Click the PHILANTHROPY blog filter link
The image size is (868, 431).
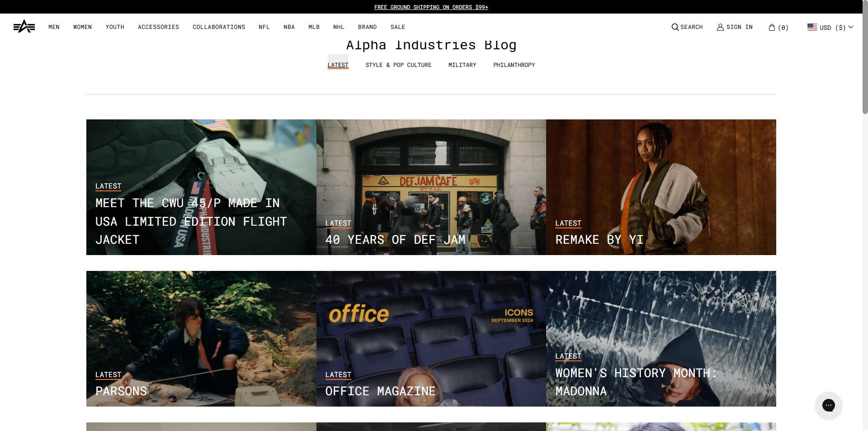[x=514, y=65]
